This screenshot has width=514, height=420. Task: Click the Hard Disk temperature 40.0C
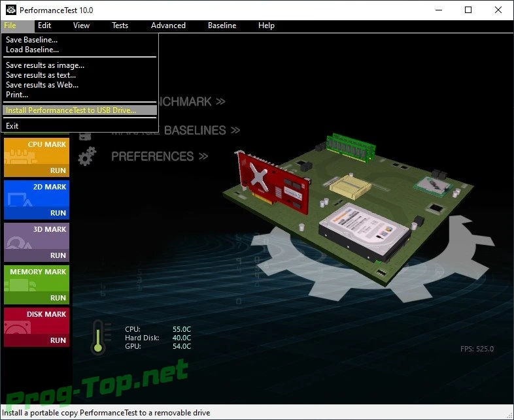(x=182, y=338)
